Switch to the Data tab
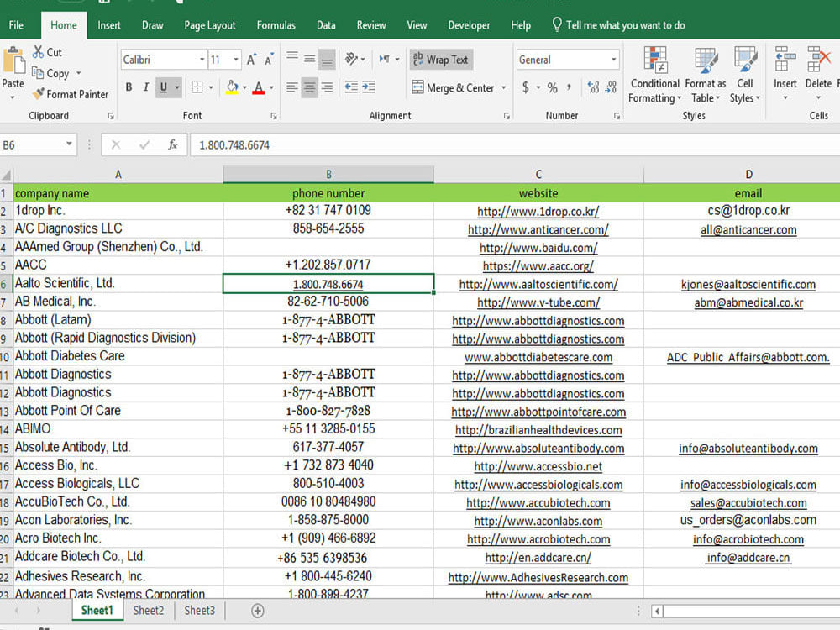The image size is (840, 630). click(x=326, y=25)
